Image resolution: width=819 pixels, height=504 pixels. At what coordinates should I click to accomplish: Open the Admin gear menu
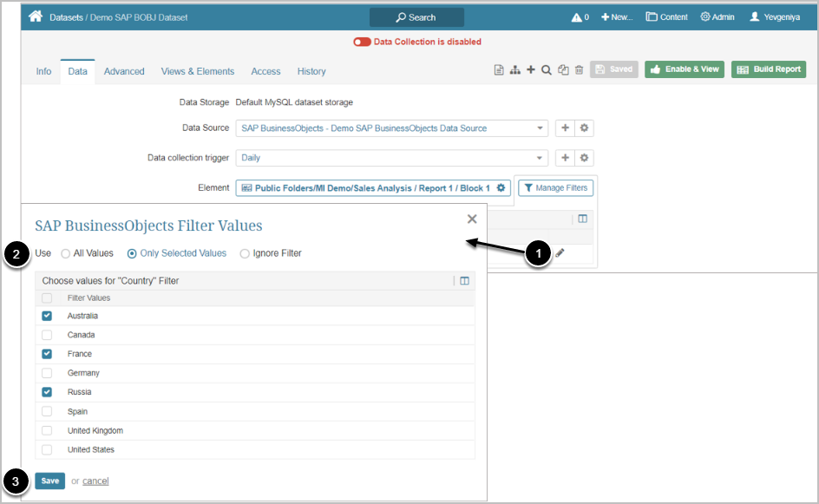[717, 17]
